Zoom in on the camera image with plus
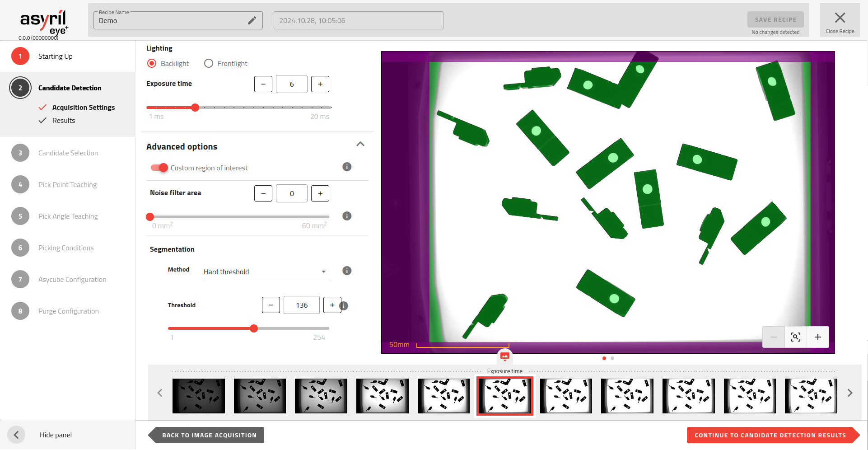 tap(817, 337)
